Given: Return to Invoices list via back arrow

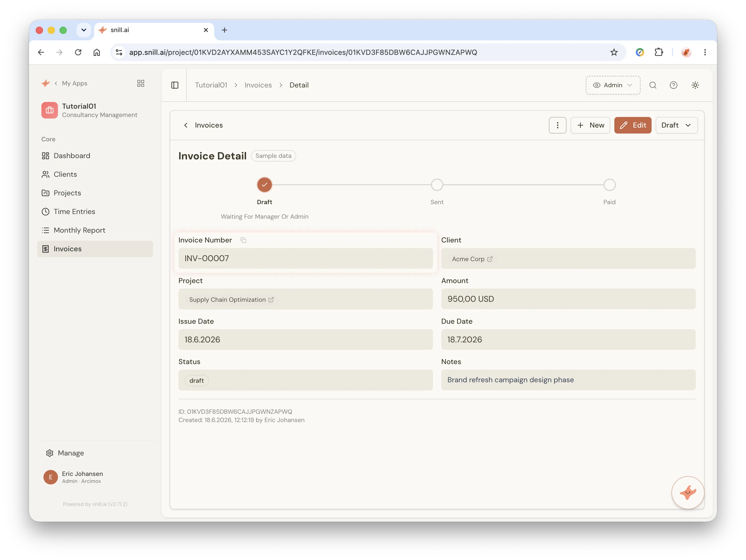Looking at the screenshot, I should tap(186, 125).
